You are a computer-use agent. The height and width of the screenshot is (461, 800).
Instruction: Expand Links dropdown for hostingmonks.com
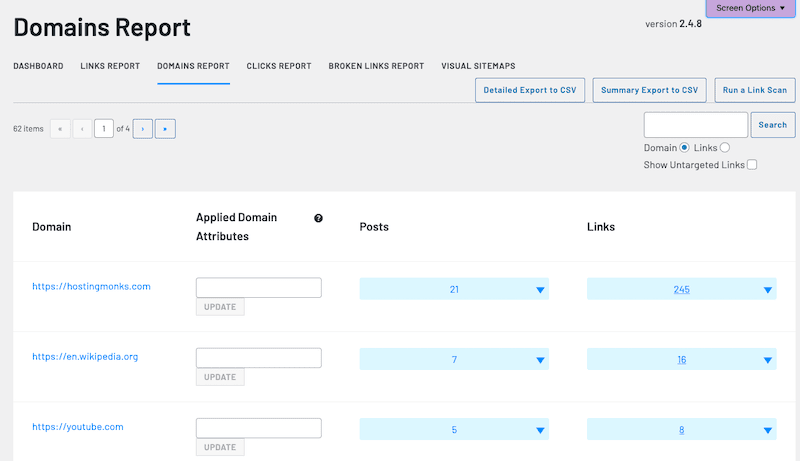tap(768, 290)
